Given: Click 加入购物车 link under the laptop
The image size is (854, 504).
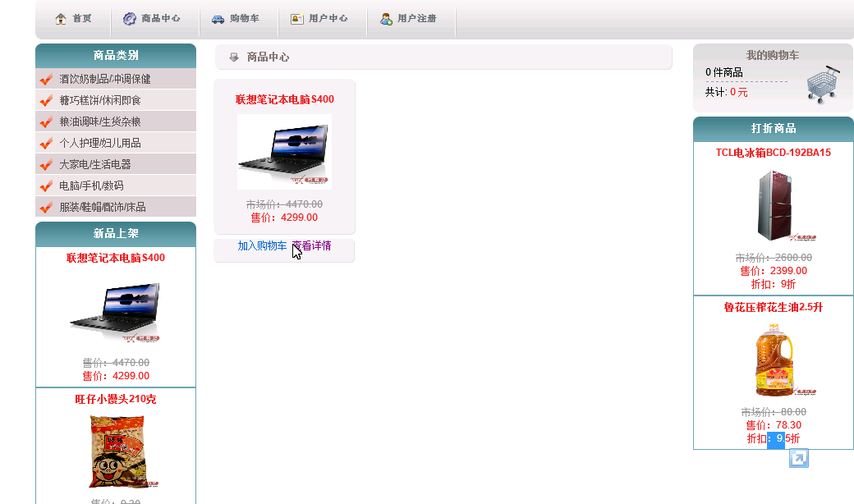Looking at the screenshot, I should click(x=262, y=246).
